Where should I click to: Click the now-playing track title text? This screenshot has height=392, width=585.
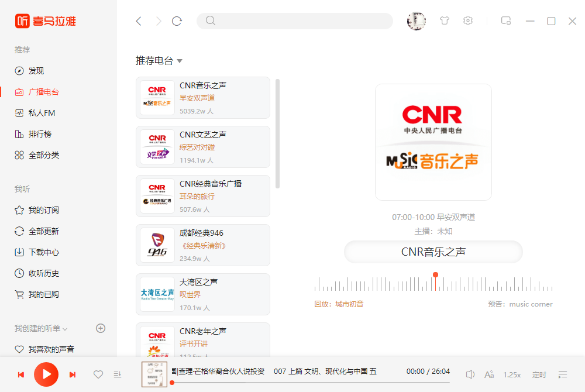[x=274, y=371]
